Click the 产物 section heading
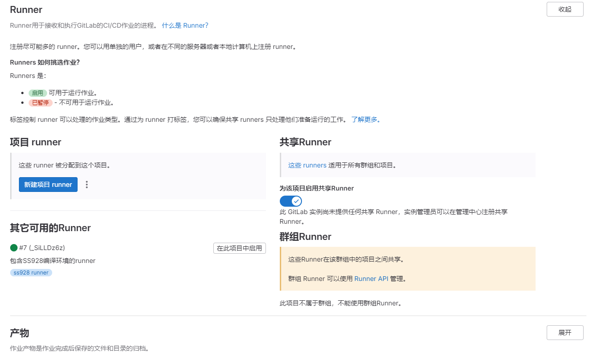Screen dimensions: 591x364 point(20,333)
